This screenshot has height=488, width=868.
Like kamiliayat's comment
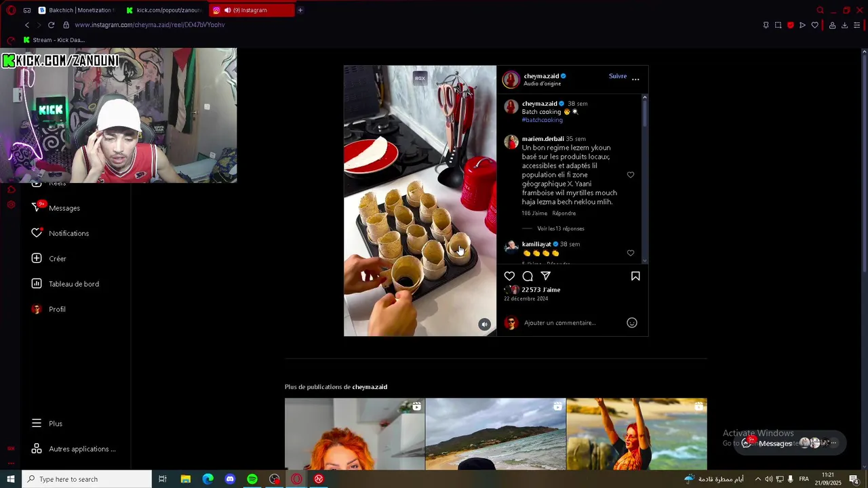coord(631,253)
